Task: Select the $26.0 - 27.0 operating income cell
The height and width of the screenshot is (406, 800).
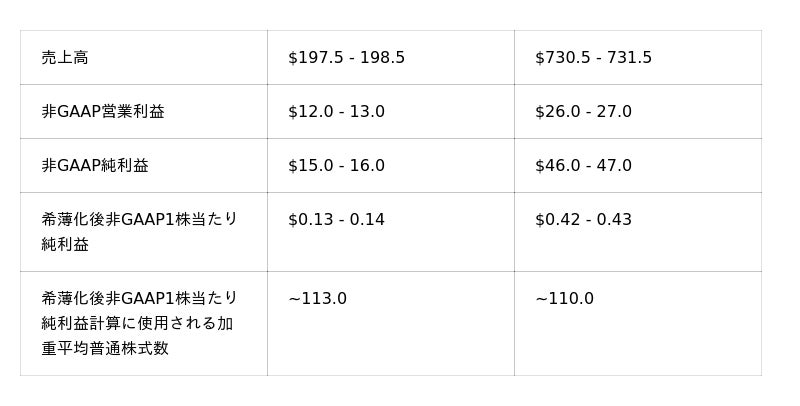Action: point(583,112)
